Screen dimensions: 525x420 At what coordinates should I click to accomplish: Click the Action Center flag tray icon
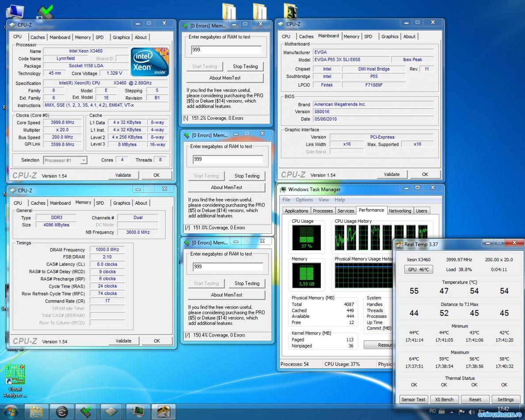click(461, 412)
